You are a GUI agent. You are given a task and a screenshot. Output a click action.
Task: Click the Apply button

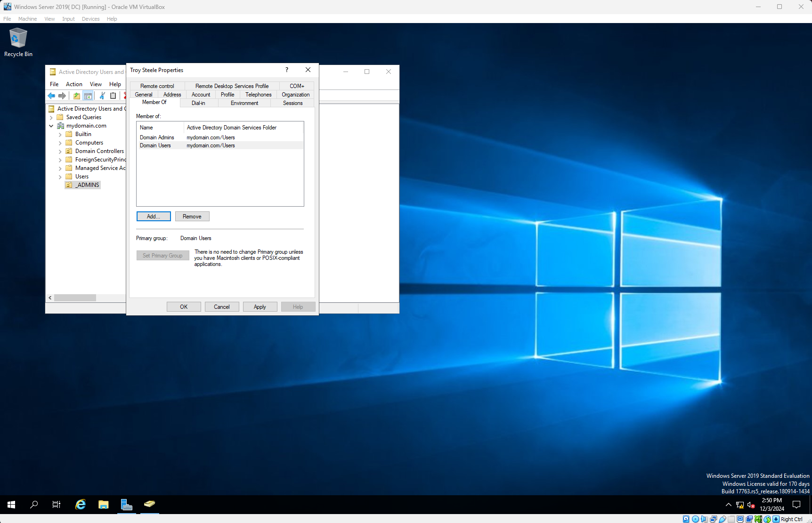[260, 307]
